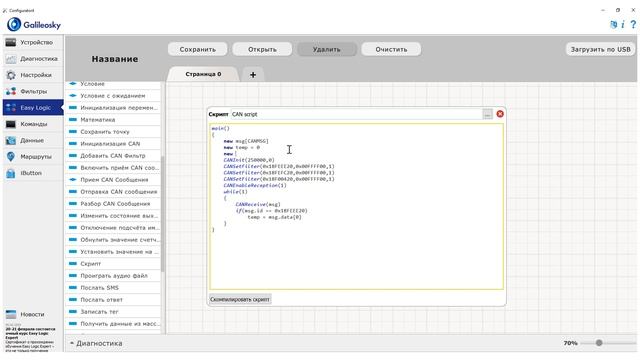This screenshot has width=640, height=360.
Task: Click Загрузить по USB button
Action: tap(600, 49)
